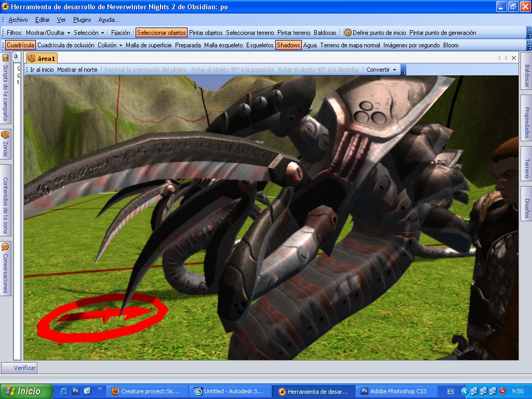Open the Plugins menu
Screen dimensions: 532x399
(82, 20)
